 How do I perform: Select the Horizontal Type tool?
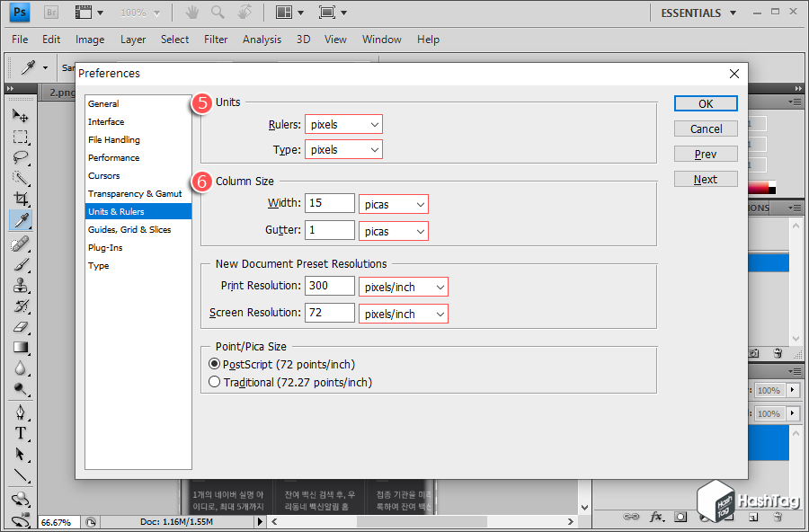pos(20,433)
